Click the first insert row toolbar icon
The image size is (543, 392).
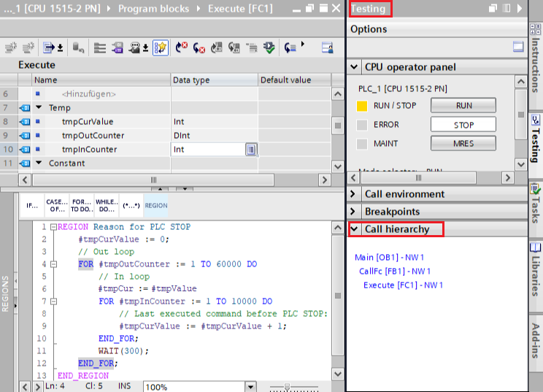point(11,47)
